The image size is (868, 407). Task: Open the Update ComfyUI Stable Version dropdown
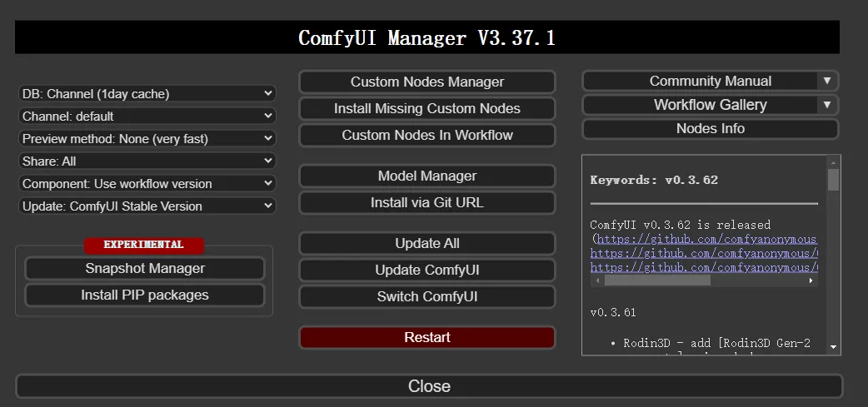(x=147, y=206)
